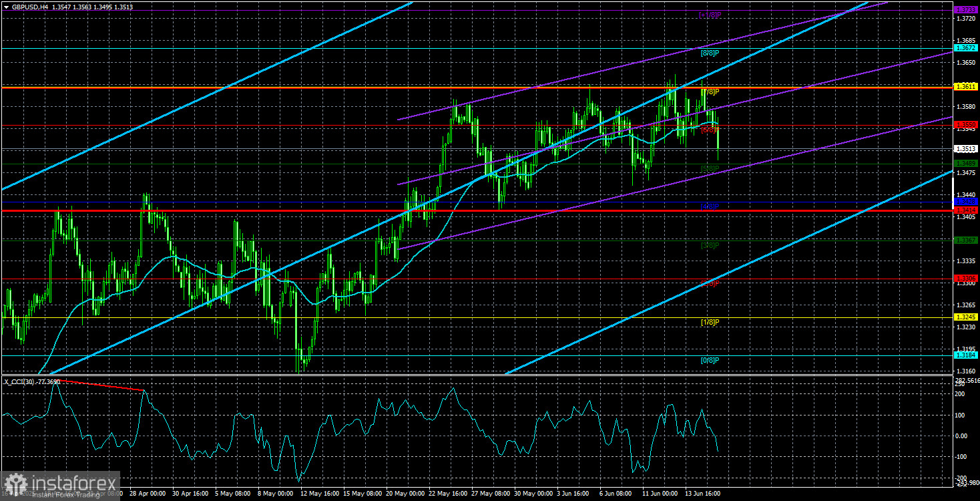The width and height of the screenshot is (980, 501).
Task: Click the 15 May 08:00 time label
Action: pyautogui.click(x=362, y=494)
